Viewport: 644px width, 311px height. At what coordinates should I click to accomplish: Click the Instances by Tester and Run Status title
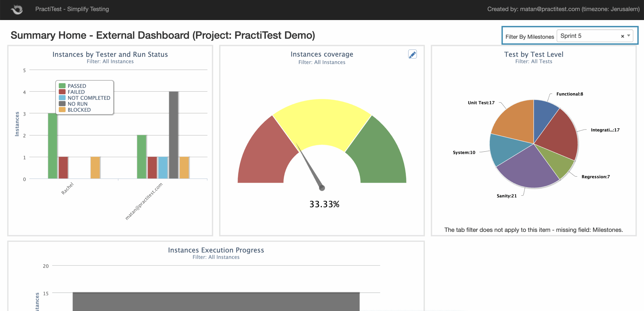coord(110,54)
